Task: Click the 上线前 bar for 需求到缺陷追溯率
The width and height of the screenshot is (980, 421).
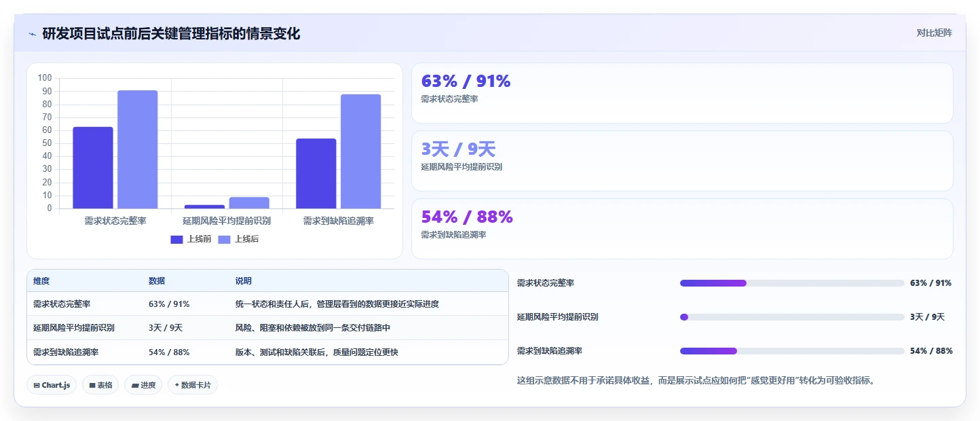Action: (x=316, y=173)
